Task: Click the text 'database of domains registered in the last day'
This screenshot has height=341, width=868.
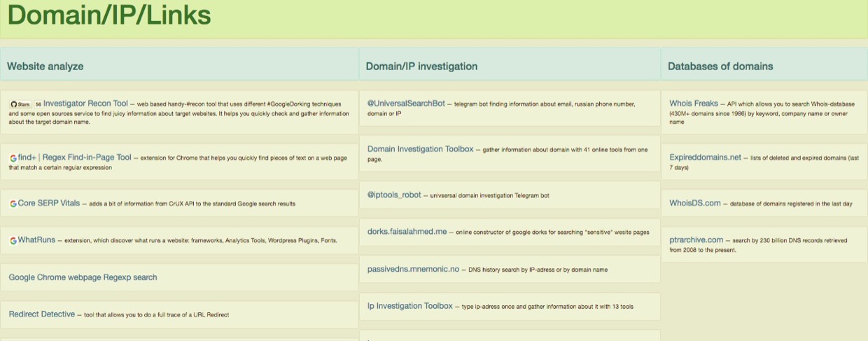Action: [x=791, y=204]
